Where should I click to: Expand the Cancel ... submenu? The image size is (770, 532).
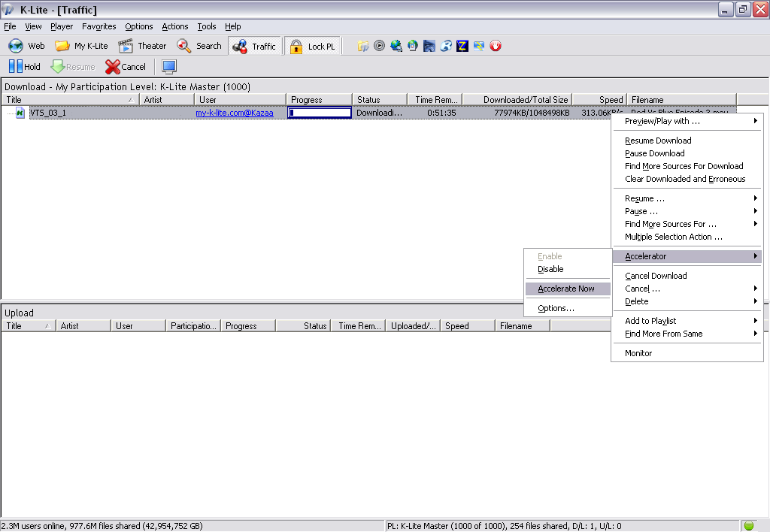687,289
